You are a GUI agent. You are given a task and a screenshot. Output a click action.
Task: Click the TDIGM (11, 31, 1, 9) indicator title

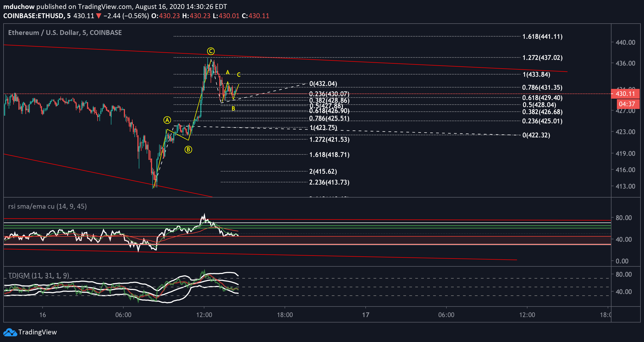(38, 276)
